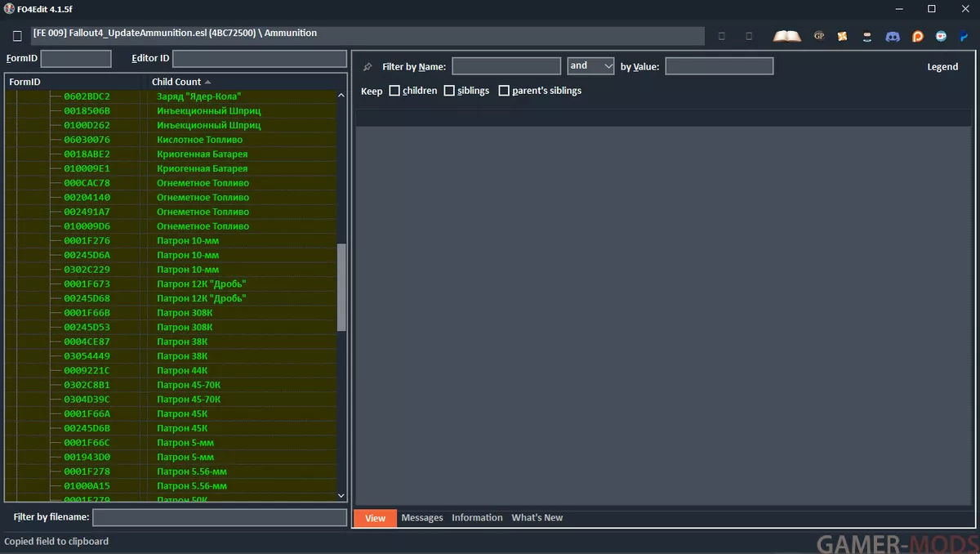Click the Fallout4_UpdateAmmunition.esl path bar
Viewport: 980px width, 554px height.
(367, 35)
